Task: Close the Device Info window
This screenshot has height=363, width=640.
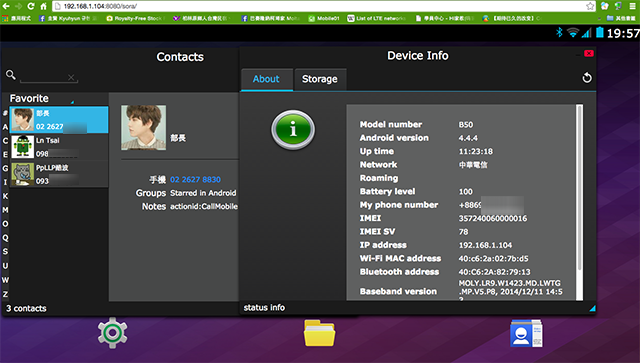Action: tap(589, 53)
